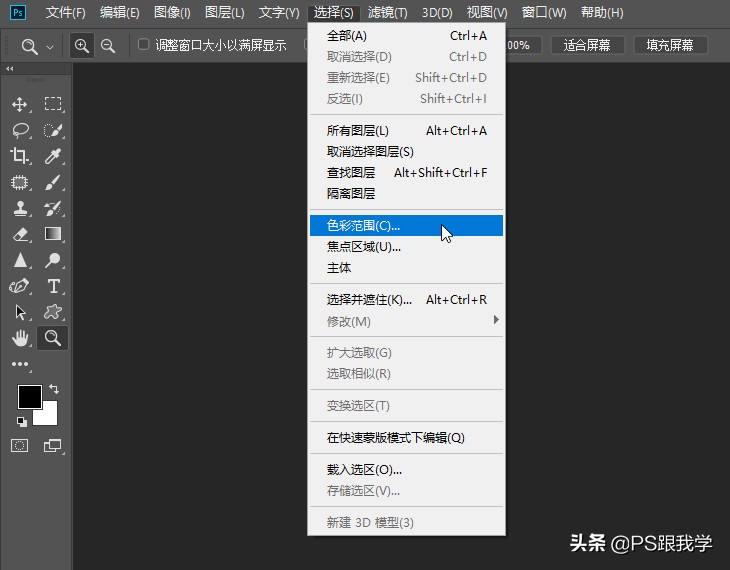This screenshot has height=570, width=730.
Task: Open the 文字(Y) menu
Action: tap(279, 13)
